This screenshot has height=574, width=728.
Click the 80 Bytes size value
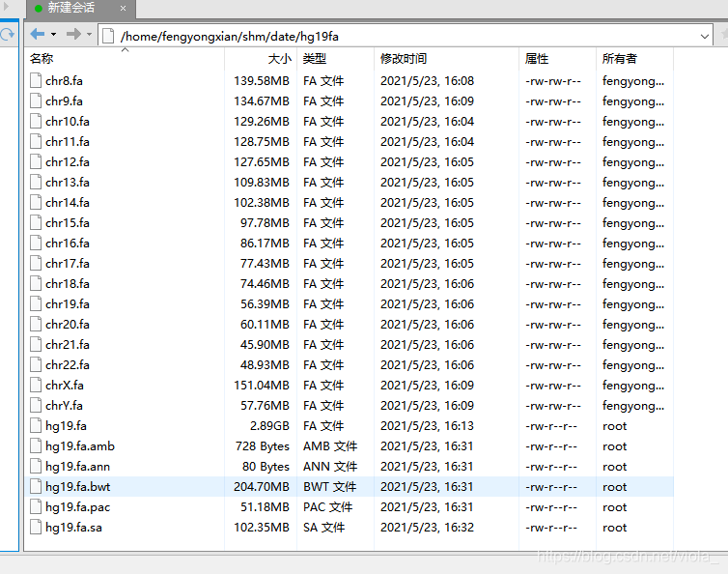pos(266,467)
